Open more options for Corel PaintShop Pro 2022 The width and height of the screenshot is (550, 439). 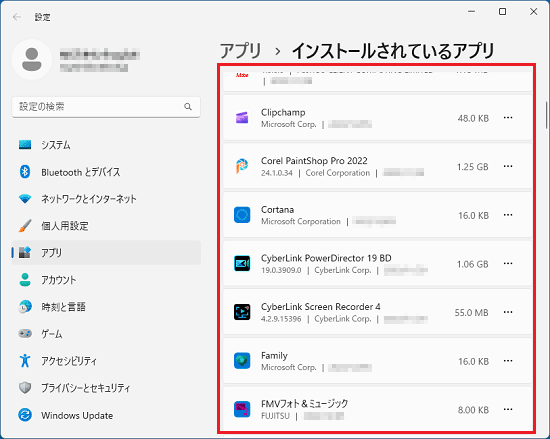pos(508,166)
